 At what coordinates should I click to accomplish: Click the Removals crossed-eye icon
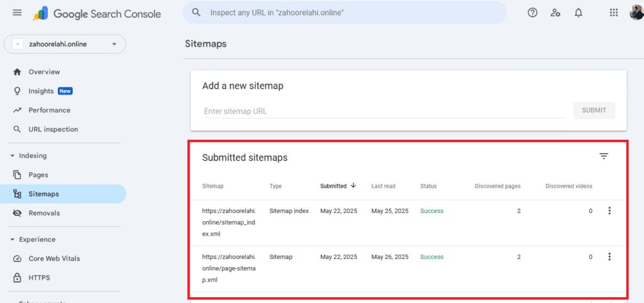tap(17, 213)
